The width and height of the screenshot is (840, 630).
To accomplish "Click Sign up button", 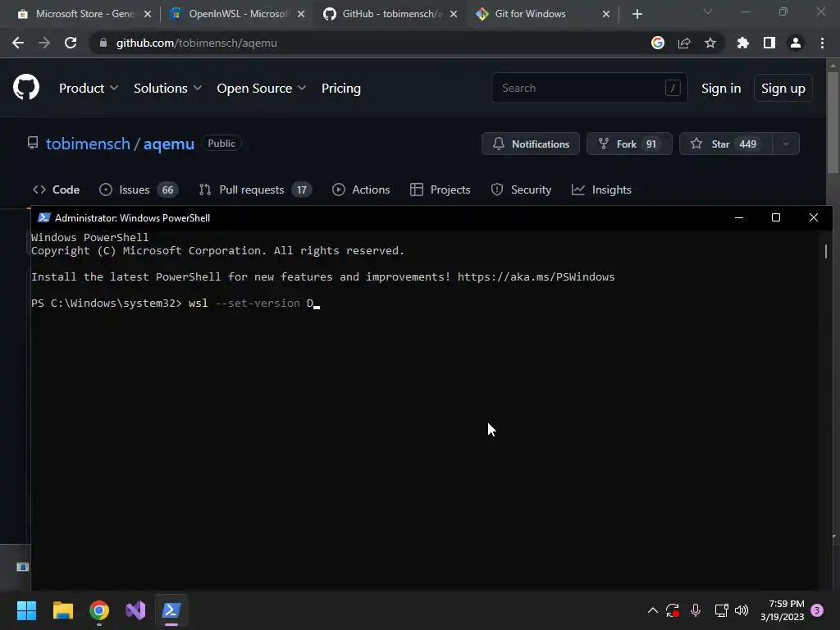I will point(783,89).
